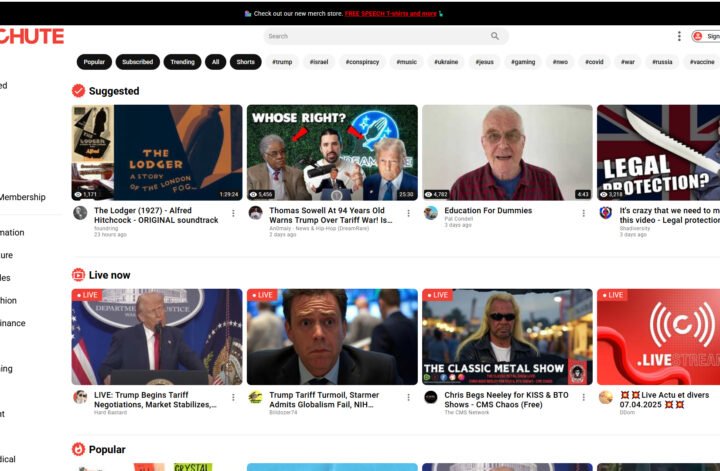The width and height of the screenshot is (720, 471).
Task: Click the BitChute logo
Action: point(31,36)
